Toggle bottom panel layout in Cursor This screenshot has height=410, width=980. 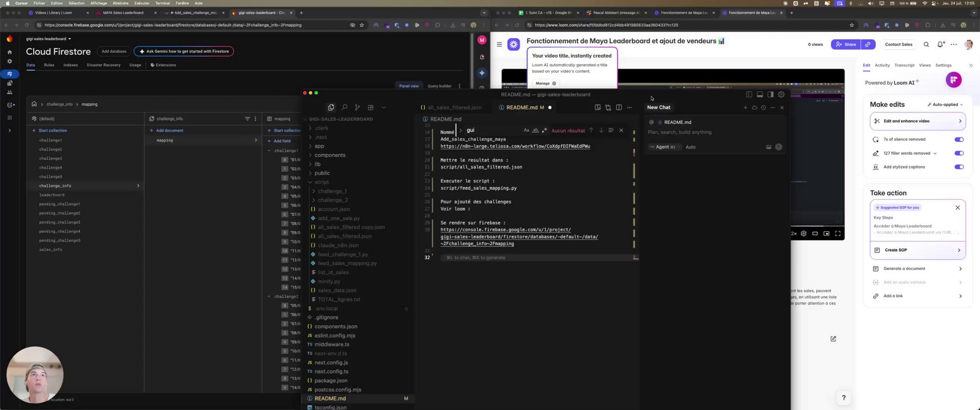click(x=759, y=95)
